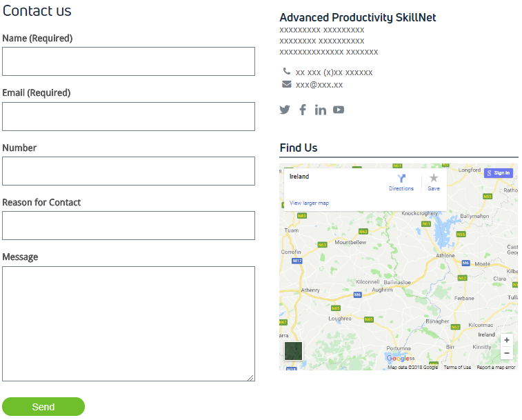Click the Advanced Productivity SkillNet heading
Screen dimensions: 522x420
(x=358, y=17)
